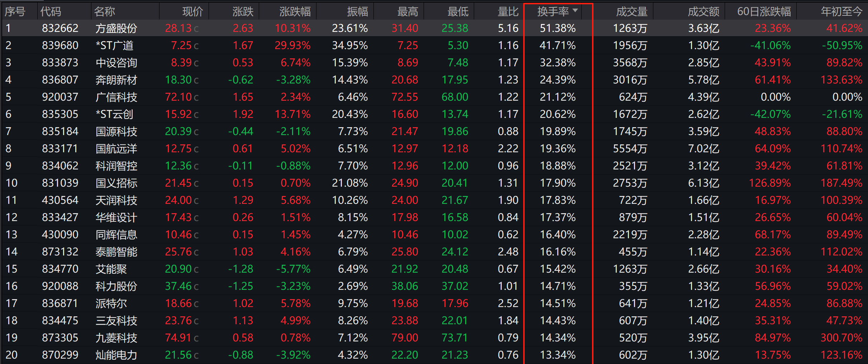Click stock code 920037
The height and width of the screenshot is (364, 868).
tap(60, 97)
